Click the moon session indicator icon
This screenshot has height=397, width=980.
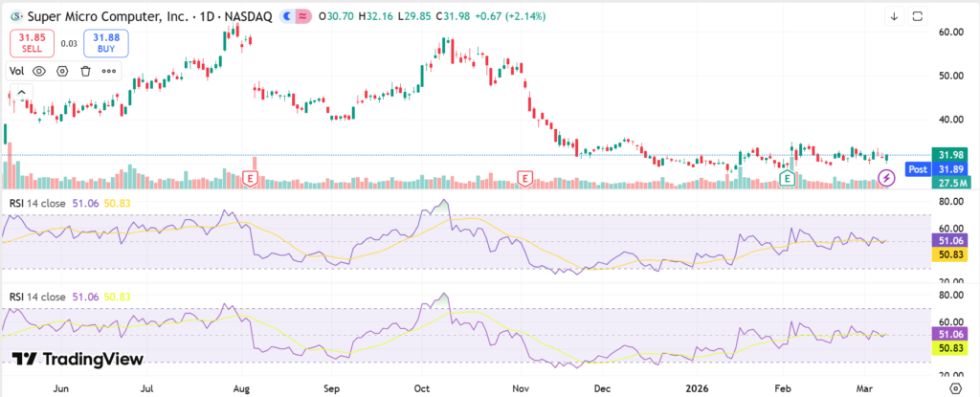(286, 16)
